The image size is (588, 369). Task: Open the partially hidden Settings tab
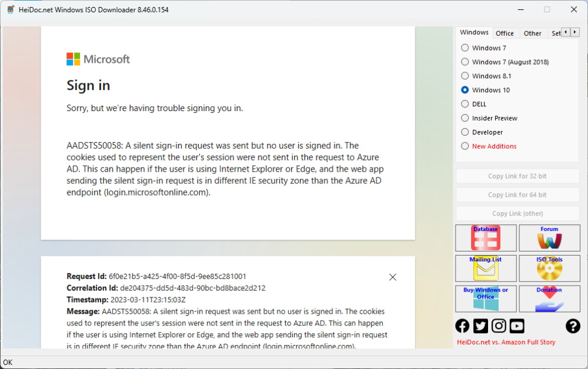(x=556, y=33)
